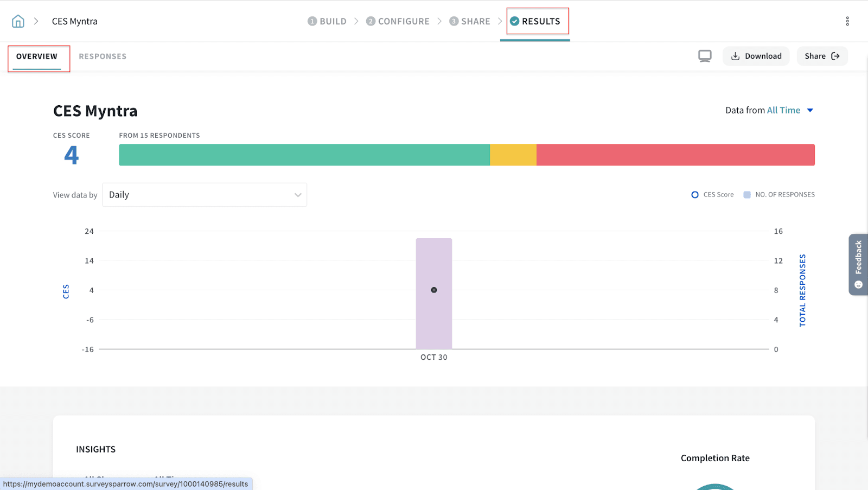Click the Feedback side tab

tap(858, 264)
